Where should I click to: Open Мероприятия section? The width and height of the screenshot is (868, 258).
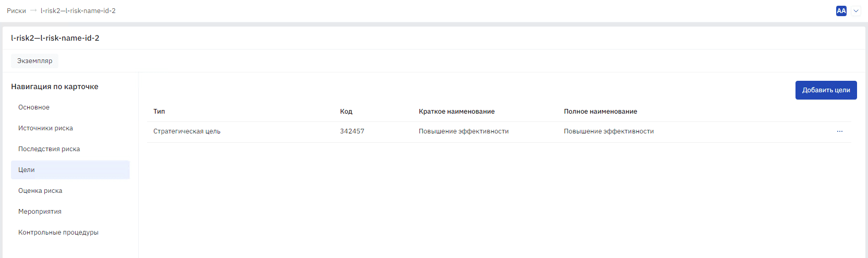coord(70,212)
